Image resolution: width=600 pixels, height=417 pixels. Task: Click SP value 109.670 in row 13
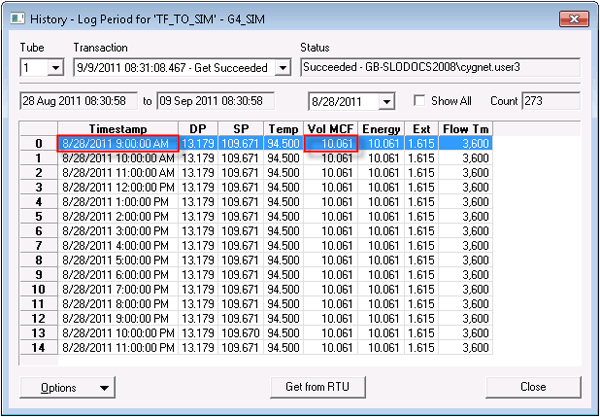241,333
